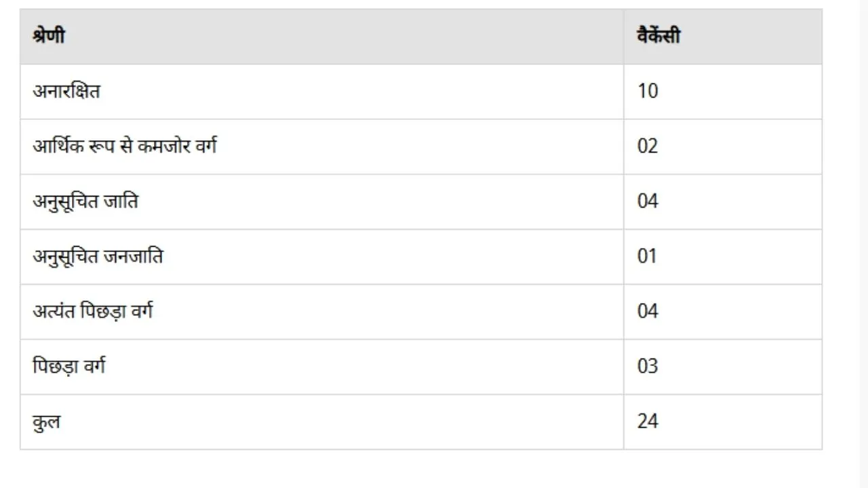Click vacancy value 01

[648, 256]
